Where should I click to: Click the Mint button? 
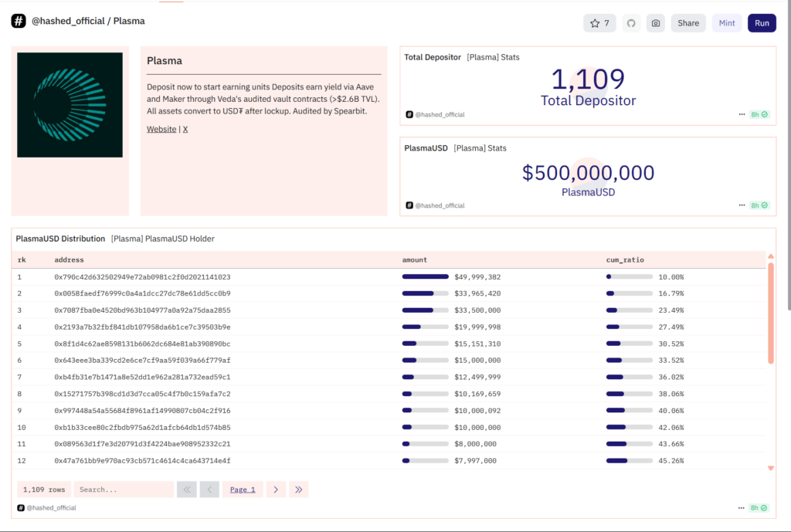click(726, 23)
